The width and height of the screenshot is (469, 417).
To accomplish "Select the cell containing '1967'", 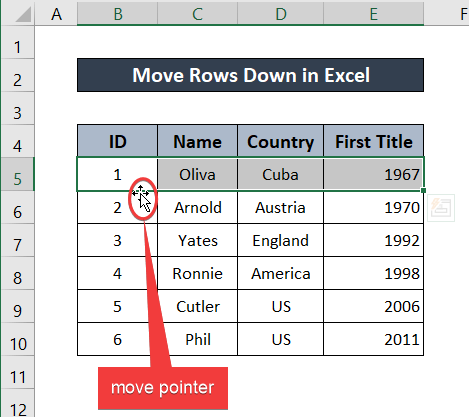I will pyautogui.click(x=374, y=174).
